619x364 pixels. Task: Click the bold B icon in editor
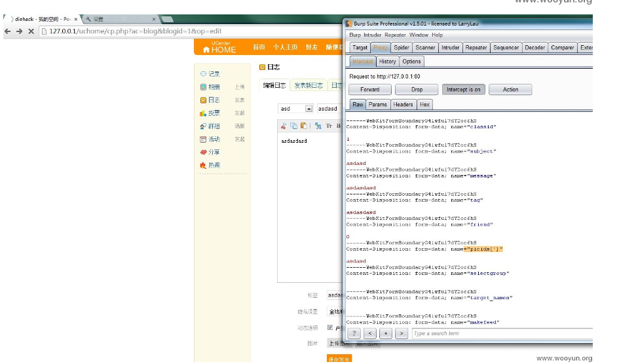click(x=338, y=126)
